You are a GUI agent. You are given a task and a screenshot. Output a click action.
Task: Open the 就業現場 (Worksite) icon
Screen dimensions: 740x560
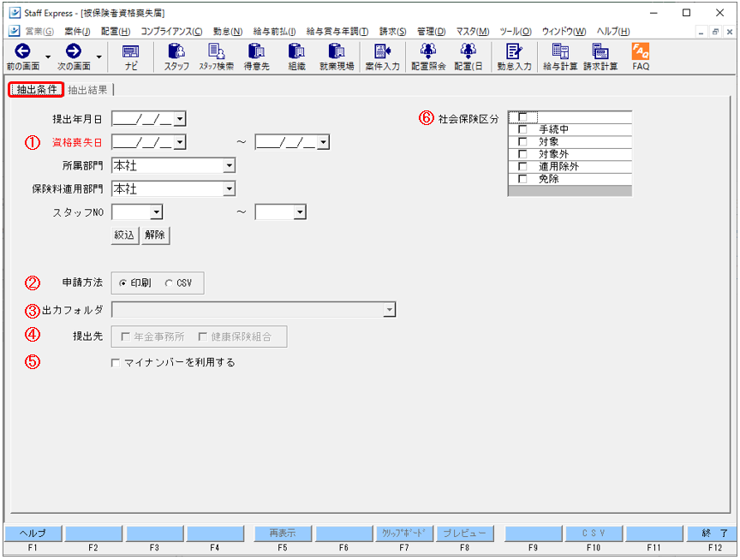pos(338,57)
